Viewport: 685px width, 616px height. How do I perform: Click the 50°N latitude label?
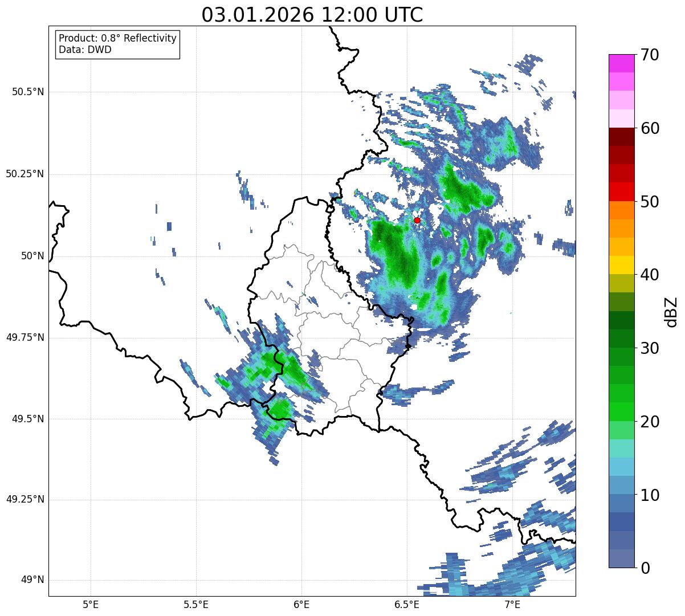click(x=32, y=256)
